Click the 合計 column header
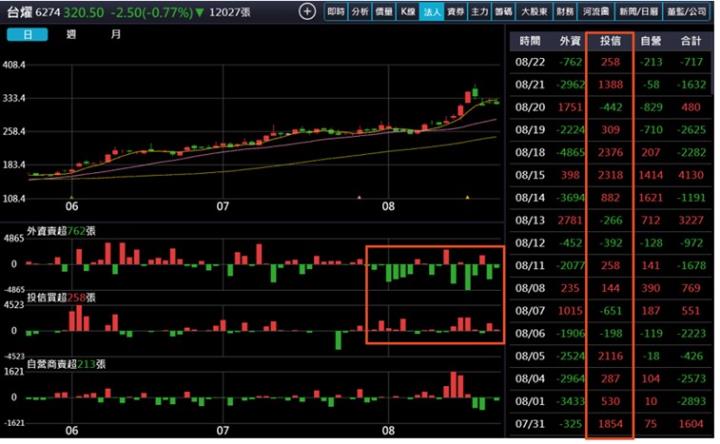 (x=691, y=41)
